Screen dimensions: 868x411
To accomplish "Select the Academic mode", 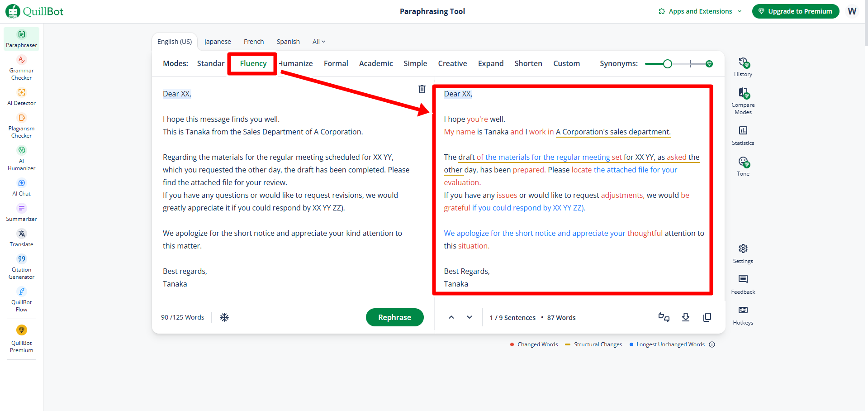I will point(376,63).
